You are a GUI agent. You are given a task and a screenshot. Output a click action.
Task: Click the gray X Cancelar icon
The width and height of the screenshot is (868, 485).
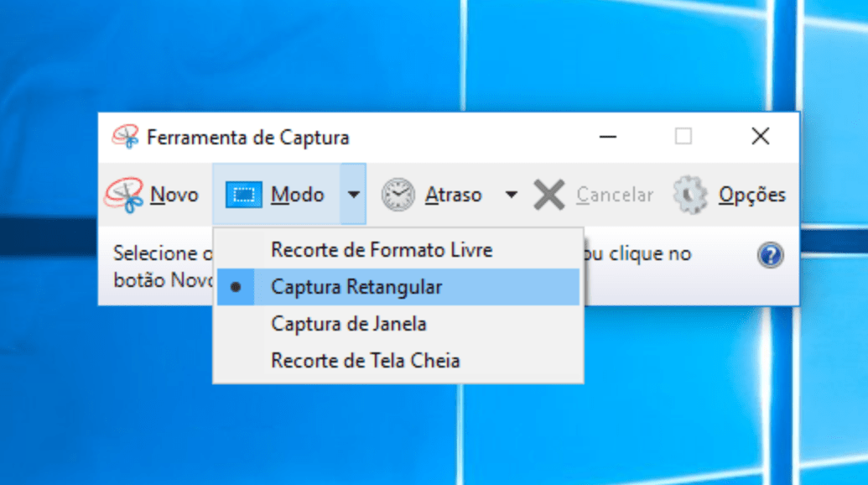(x=548, y=194)
